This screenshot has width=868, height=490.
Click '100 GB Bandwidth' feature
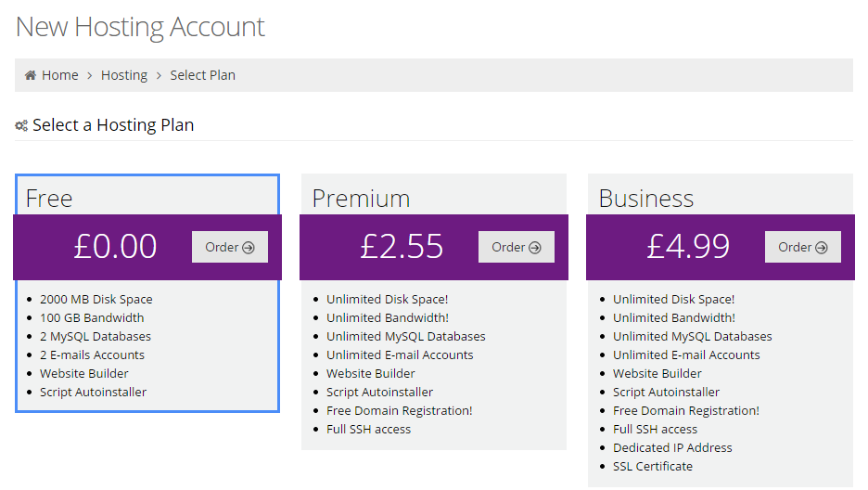tap(92, 317)
